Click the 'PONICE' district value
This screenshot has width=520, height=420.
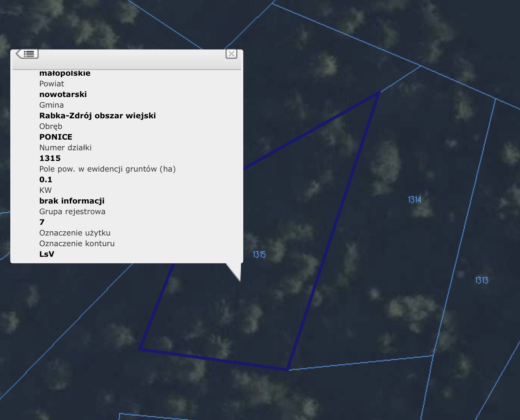56,137
